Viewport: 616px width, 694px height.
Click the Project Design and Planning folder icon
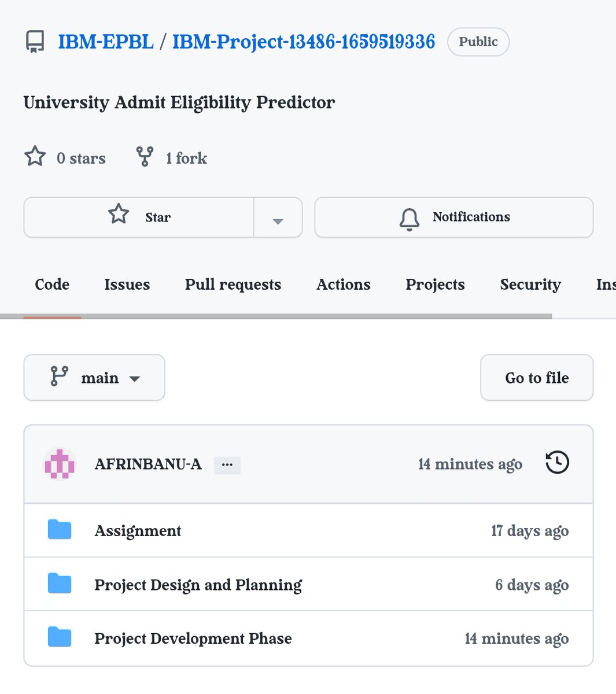[x=60, y=584]
